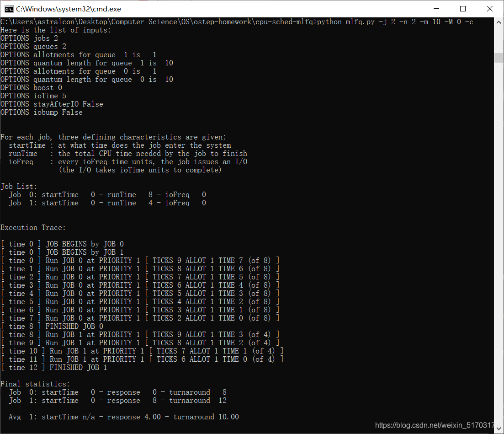Click 'quantum length for queue 0 is 10' line

pyautogui.click(x=87, y=80)
